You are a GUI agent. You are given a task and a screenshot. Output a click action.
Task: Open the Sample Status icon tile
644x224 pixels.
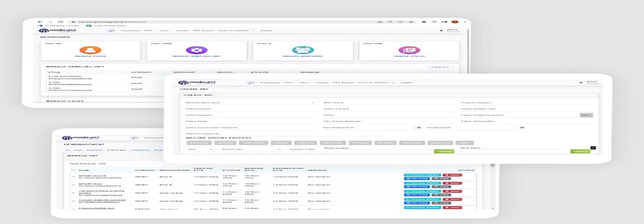click(409, 50)
